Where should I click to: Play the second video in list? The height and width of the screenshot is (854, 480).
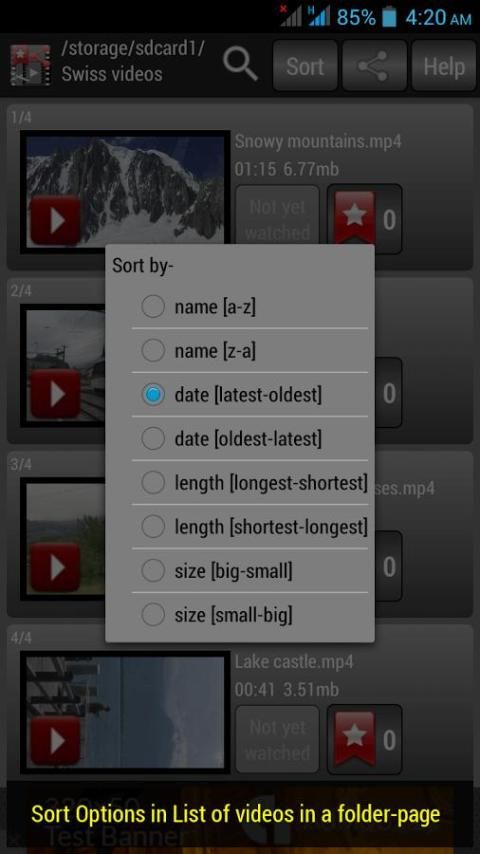[56, 394]
